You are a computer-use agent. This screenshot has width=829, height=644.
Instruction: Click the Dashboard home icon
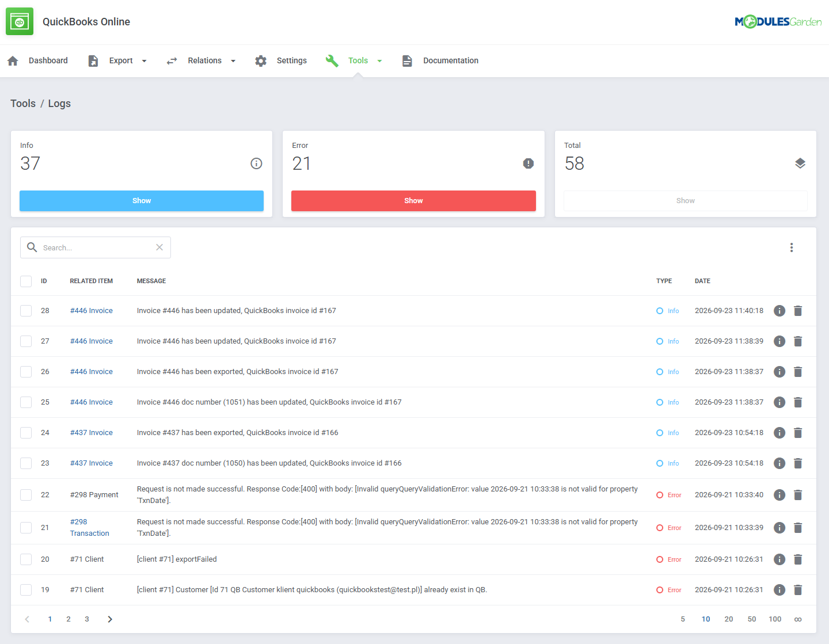click(13, 60)
